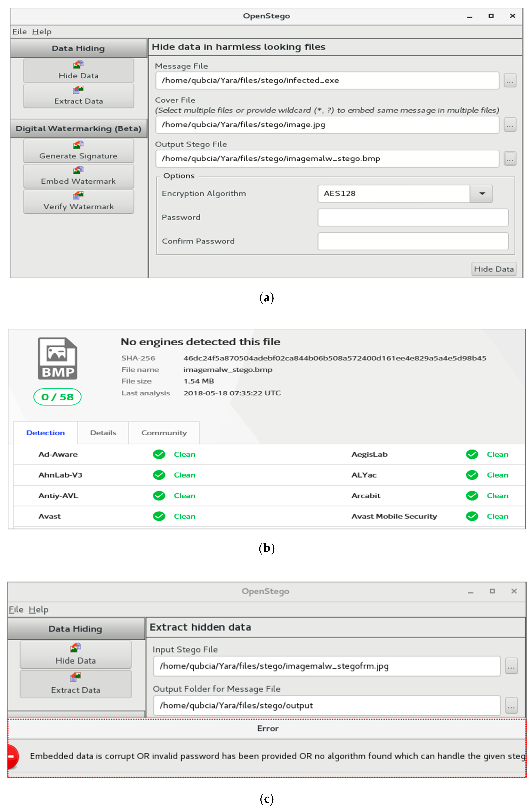Viewport: 532px width, 811px height.
Task: Click Ad-Aware clean checkmark icon
Action: 159,454
